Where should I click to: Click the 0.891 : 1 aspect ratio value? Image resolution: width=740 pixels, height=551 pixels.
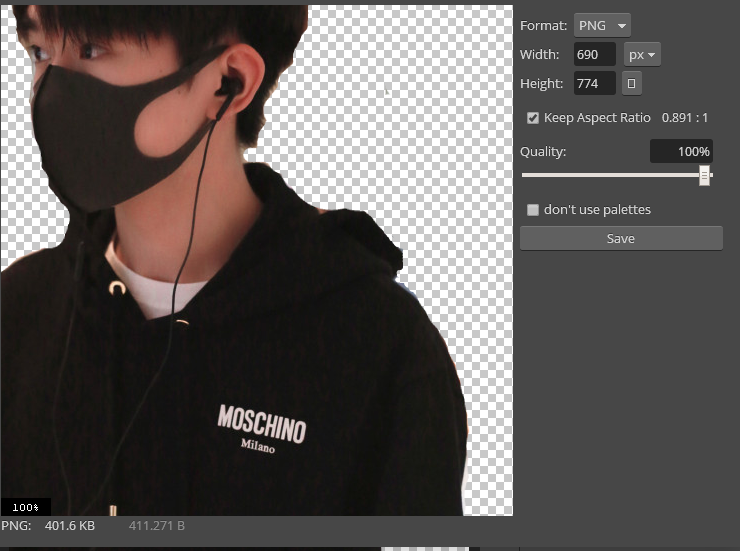[685, 118]
